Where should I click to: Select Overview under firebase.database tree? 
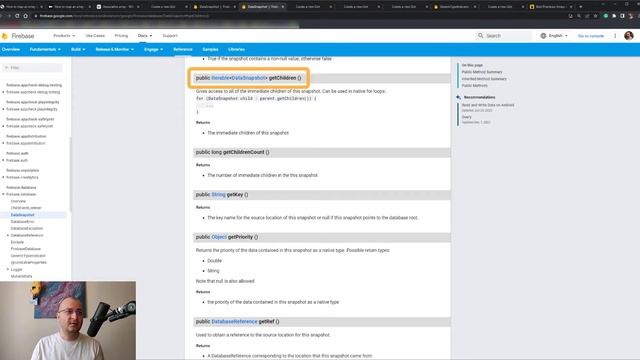click(x=18, y=201)
